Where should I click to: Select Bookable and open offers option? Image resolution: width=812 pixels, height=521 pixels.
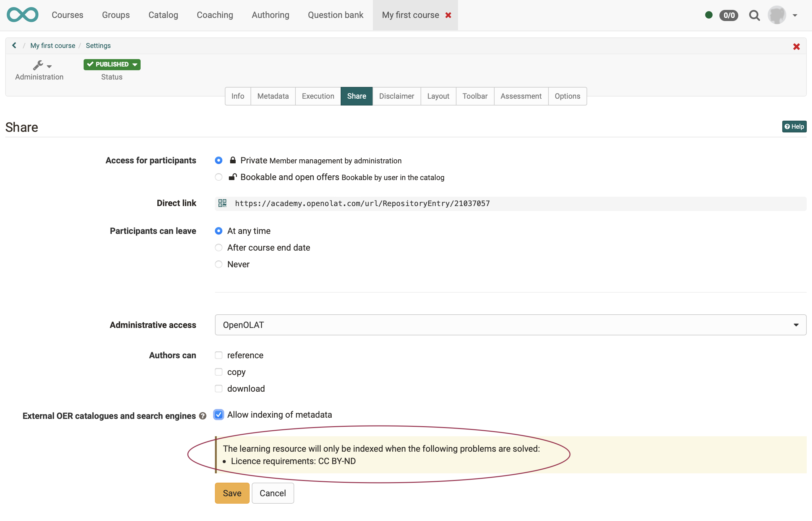tap(219, 177)
